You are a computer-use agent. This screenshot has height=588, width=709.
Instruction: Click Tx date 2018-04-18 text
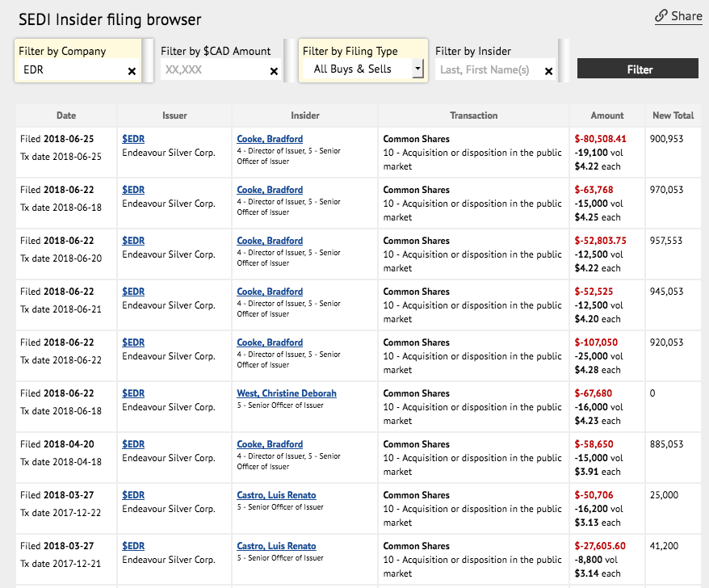(61, 462)
